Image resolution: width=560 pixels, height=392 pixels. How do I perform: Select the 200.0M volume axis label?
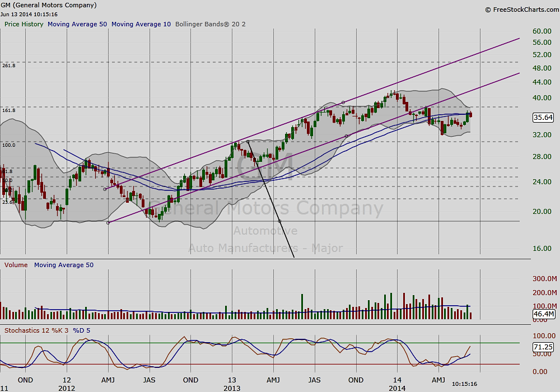tap(545, 293)
